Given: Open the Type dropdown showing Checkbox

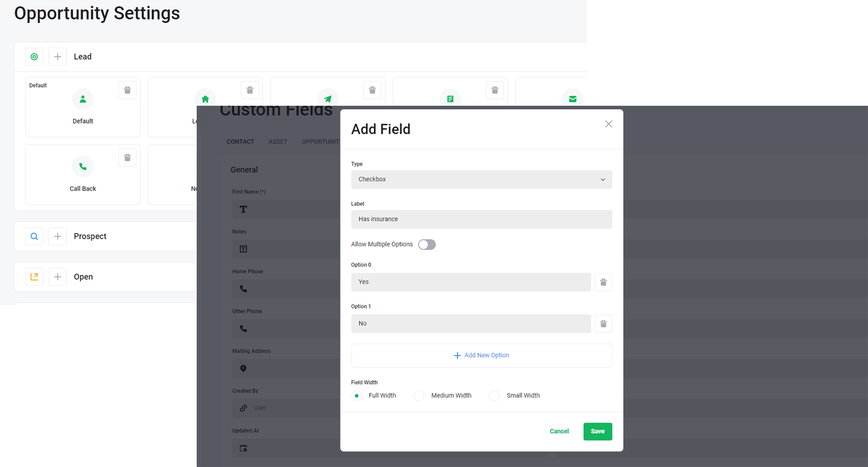Looking at the screenshot, I should click(x=481, y=179).
